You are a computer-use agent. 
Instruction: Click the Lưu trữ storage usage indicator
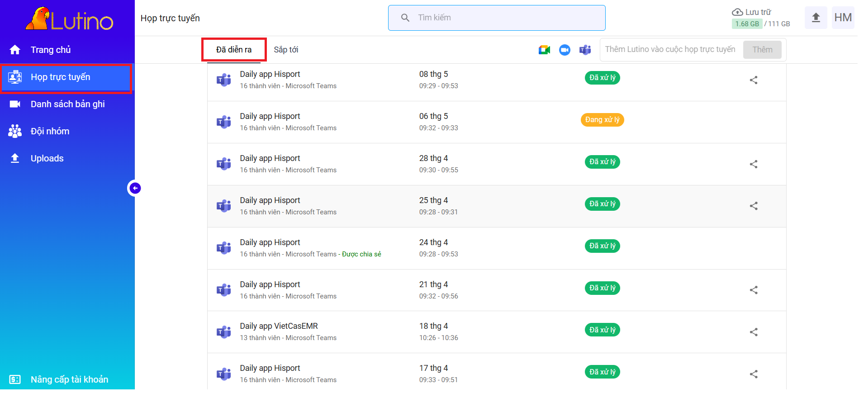tap(760, 18)
